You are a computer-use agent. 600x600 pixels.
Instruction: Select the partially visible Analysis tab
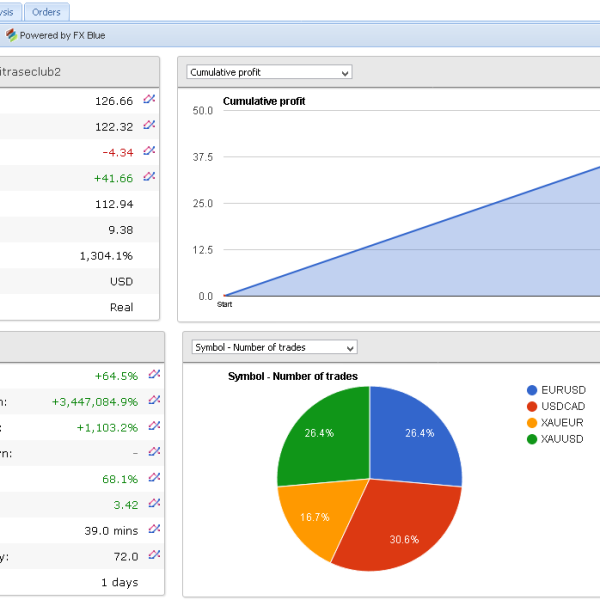click(x=8, y=12)
